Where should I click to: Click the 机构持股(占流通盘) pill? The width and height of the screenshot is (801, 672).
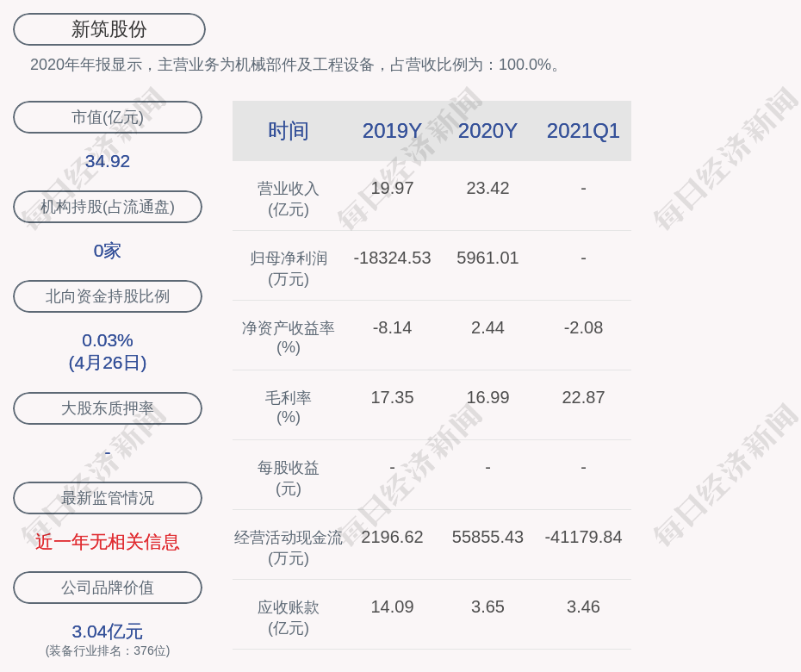(108, 207)
